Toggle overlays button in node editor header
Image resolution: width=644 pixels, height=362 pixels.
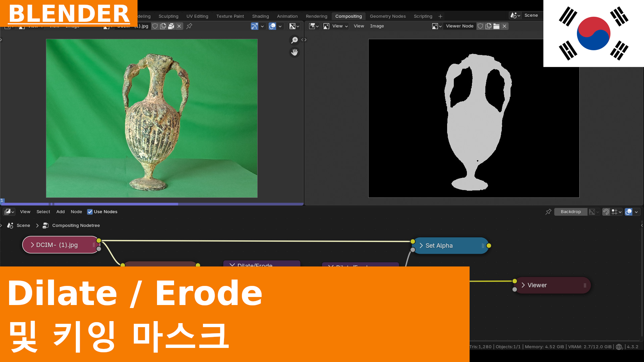629,212
